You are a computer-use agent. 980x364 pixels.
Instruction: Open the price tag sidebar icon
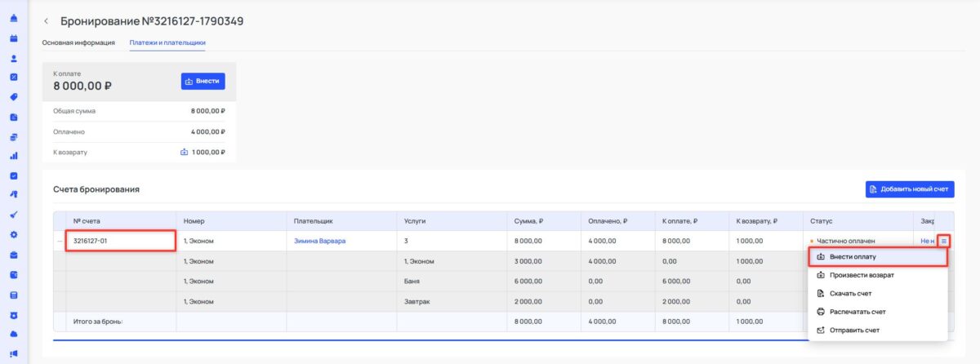(14, 97)
